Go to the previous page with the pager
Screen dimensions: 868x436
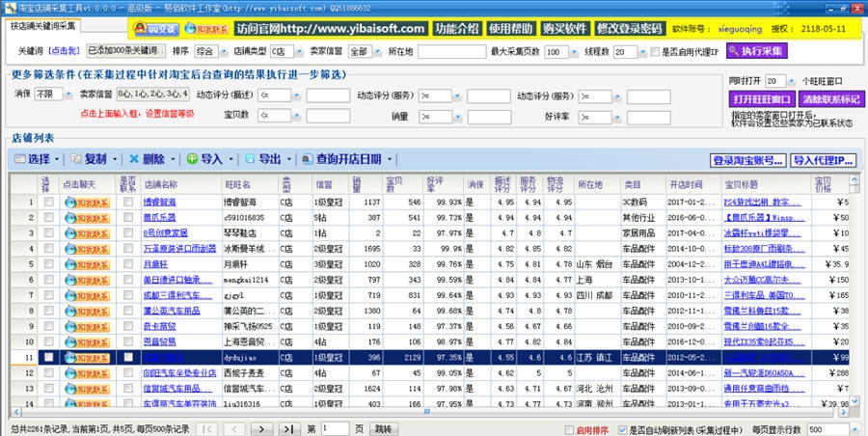234,429
